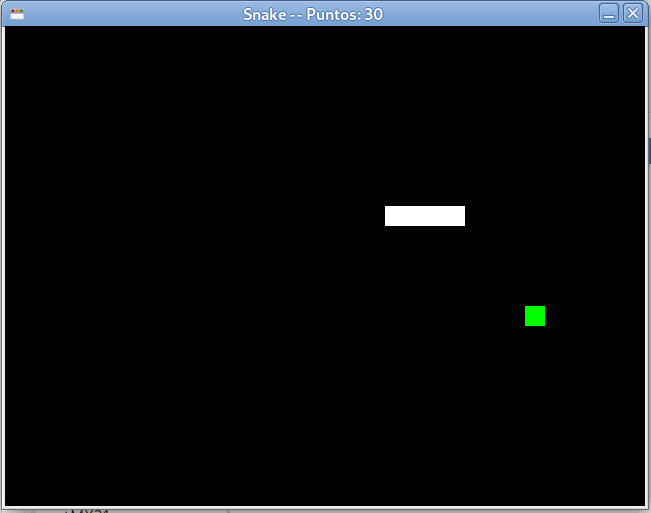The image size is (651, 513).
Task: Click the blue sliver behind window's right edge
Action: coord(649,150)
